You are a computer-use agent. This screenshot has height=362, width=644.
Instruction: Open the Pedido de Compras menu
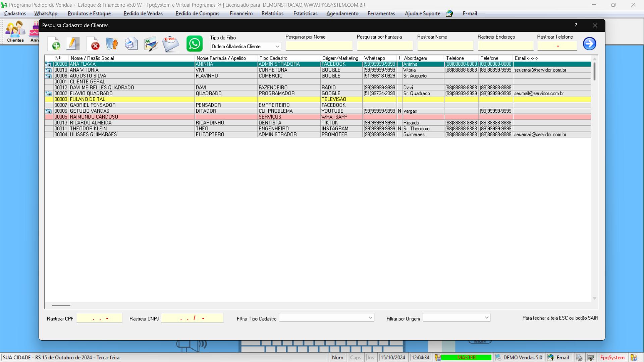tap(197, 14)
